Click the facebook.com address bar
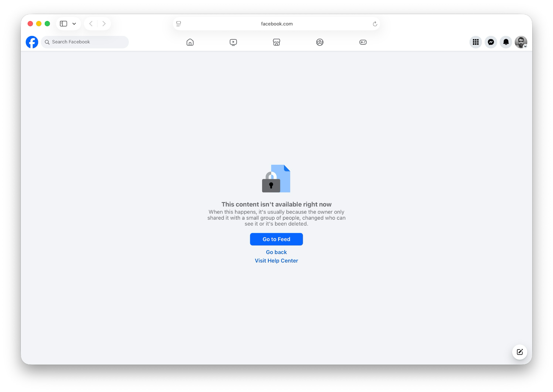This screenshot has width=553, height=392. click(x=276, y=24)
